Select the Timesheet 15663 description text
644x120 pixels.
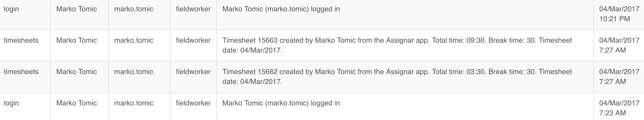[397, 45]
